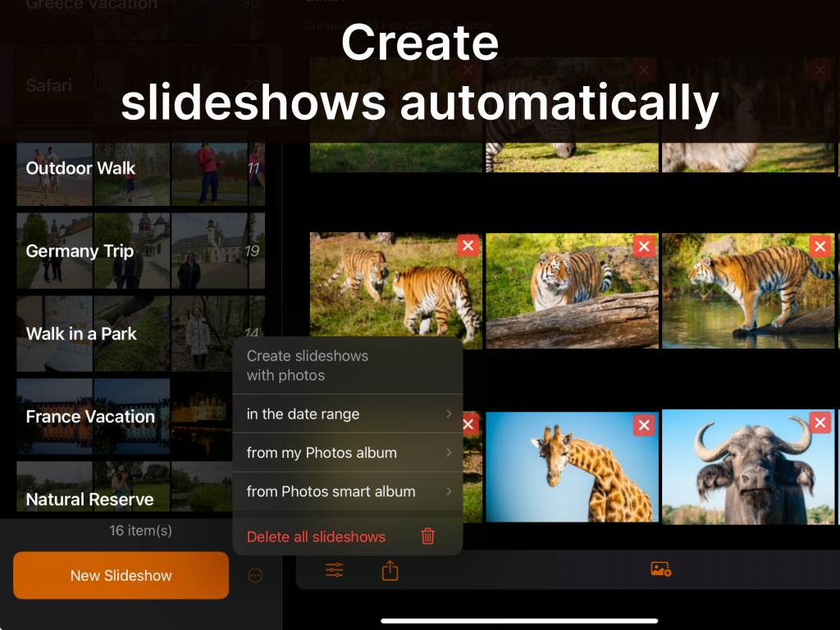The image size is (840, 630).
Task: Choose 'from Photos smart album' option
Action: pos(348,491)
